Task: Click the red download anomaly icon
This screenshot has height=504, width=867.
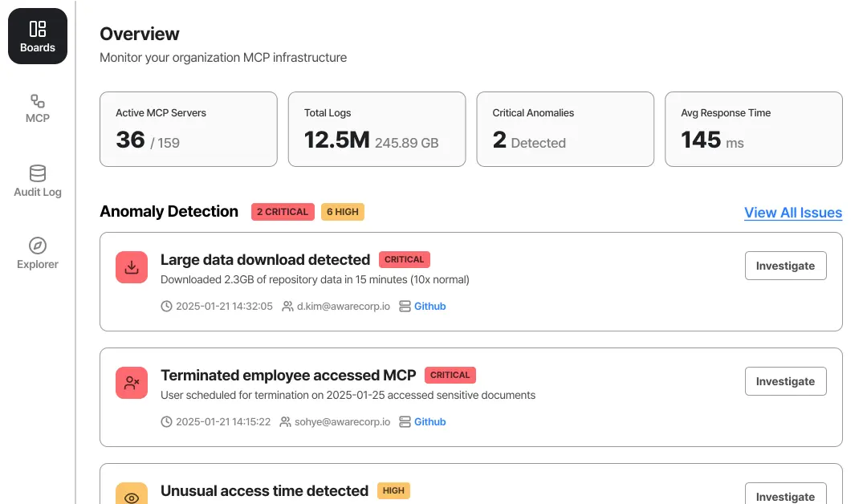Action: point(132,267)
